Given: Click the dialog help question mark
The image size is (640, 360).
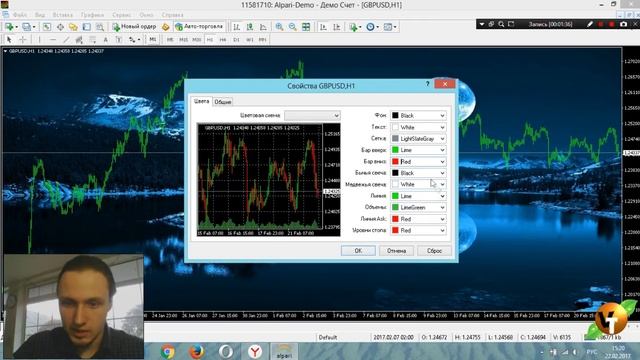Looking at the screenshot, I should 427,84.
